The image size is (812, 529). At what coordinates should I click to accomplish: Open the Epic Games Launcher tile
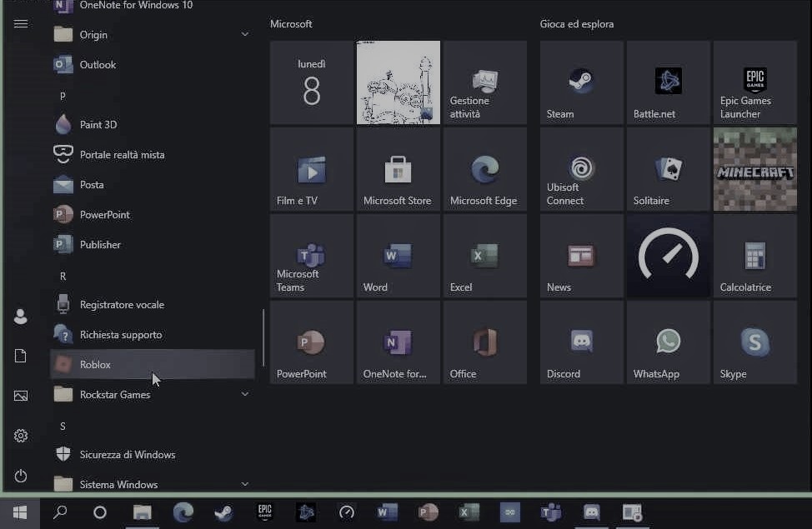coord(755,82)
